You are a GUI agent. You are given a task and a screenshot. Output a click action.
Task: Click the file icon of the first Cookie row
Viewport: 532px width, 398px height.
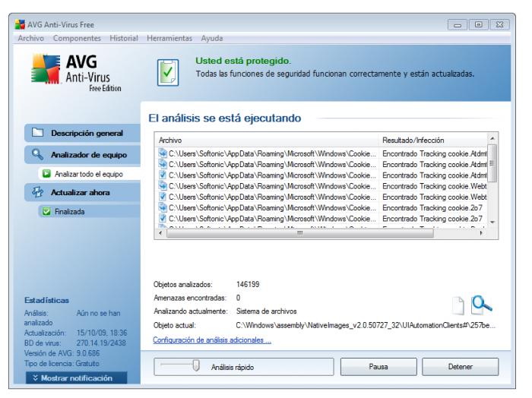163,153
